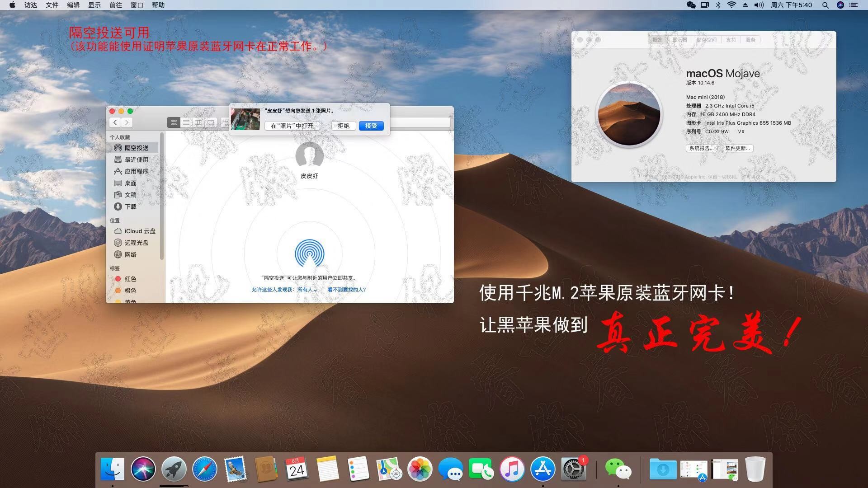This screenshot has height=488, width=868.
Task: Switch to 服务 tab in About This Mac
Action: coord(750,40)
